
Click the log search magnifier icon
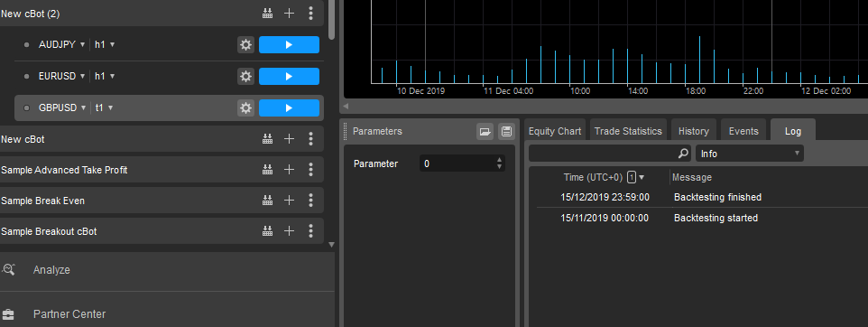point(684,153)
